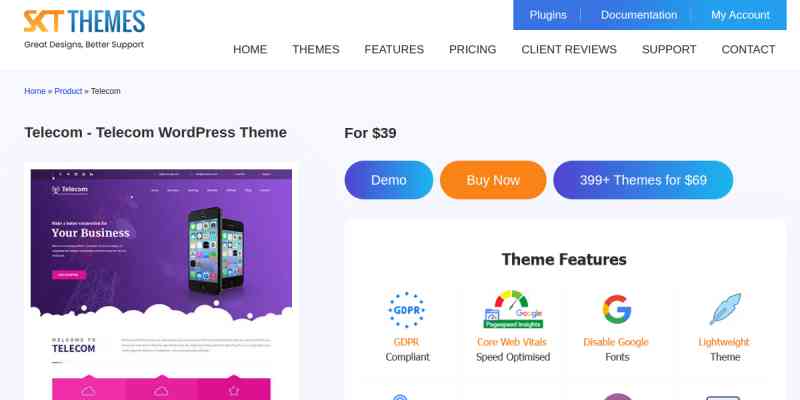Click the GDPR Compliant icon

click(407, 310)
